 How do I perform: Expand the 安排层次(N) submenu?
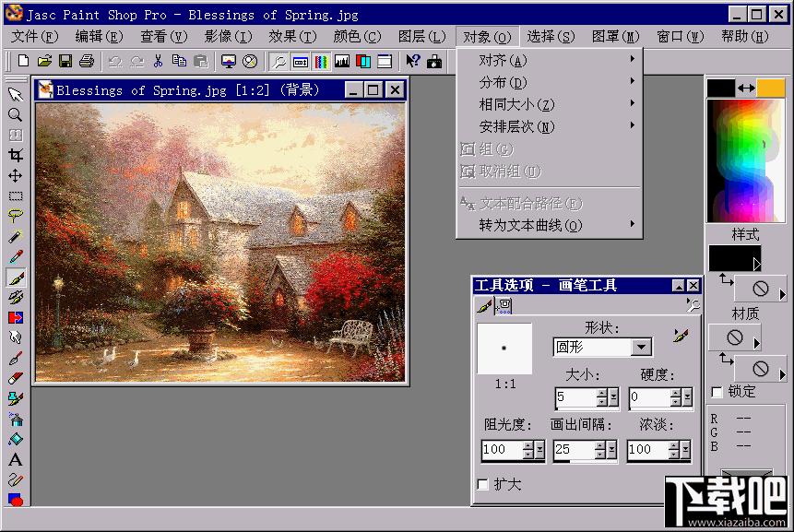pyautogui.click(x=550, y=126)
